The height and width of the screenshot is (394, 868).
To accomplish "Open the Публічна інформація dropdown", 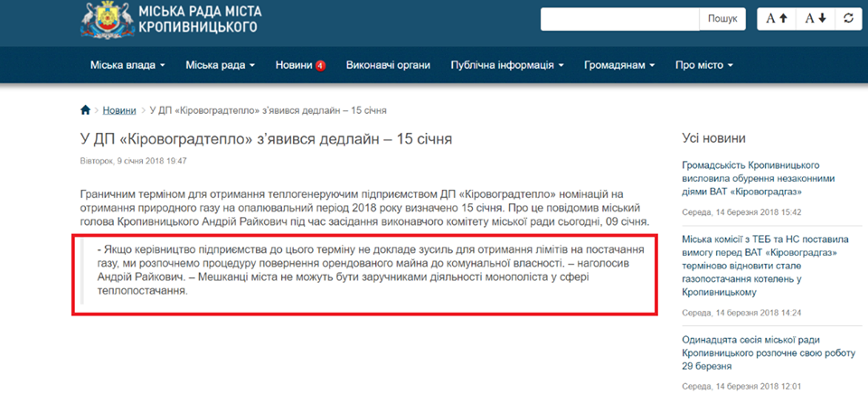I will pyautogui.click(x=507, y=65).
